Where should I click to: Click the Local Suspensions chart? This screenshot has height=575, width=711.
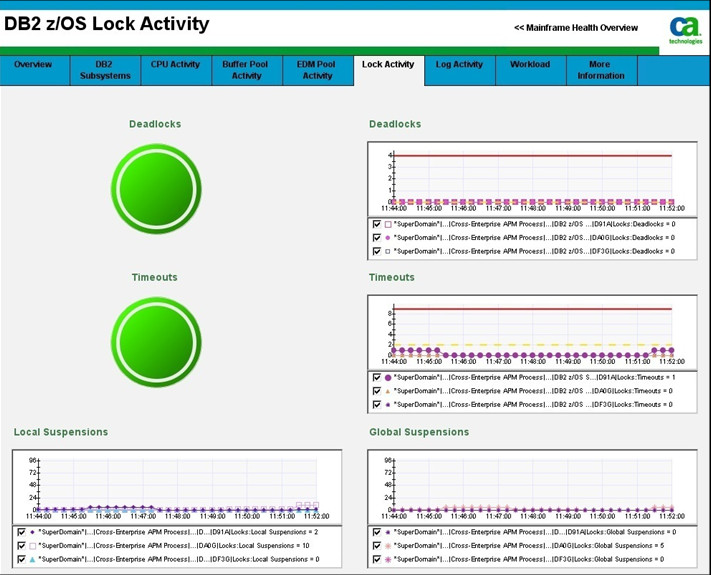coord(177,487)
